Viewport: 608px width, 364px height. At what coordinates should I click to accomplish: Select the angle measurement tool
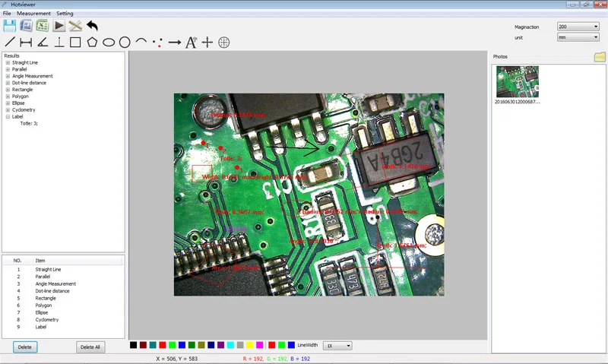pyautogui.click(x=43, y=43)
